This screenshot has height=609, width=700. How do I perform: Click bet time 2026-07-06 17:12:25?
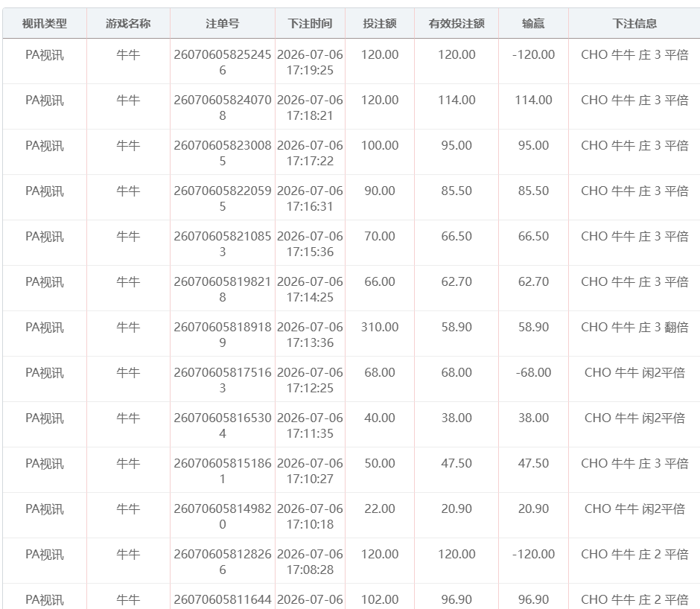coord(310,380)
